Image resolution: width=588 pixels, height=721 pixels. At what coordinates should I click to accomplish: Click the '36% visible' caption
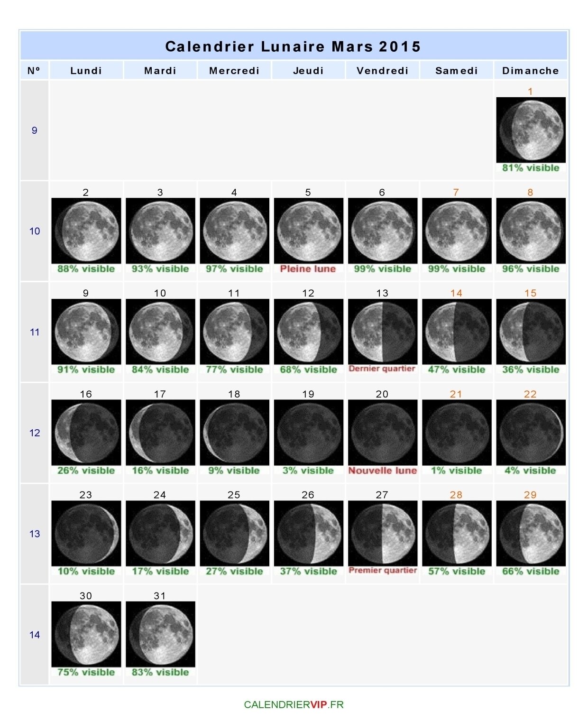point(531,370)
